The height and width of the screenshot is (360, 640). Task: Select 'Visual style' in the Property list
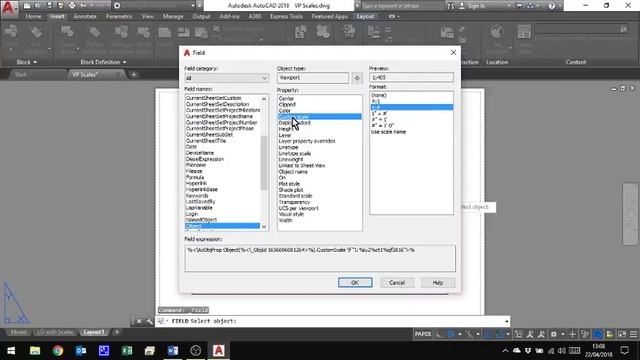click(x=291, y=214)
